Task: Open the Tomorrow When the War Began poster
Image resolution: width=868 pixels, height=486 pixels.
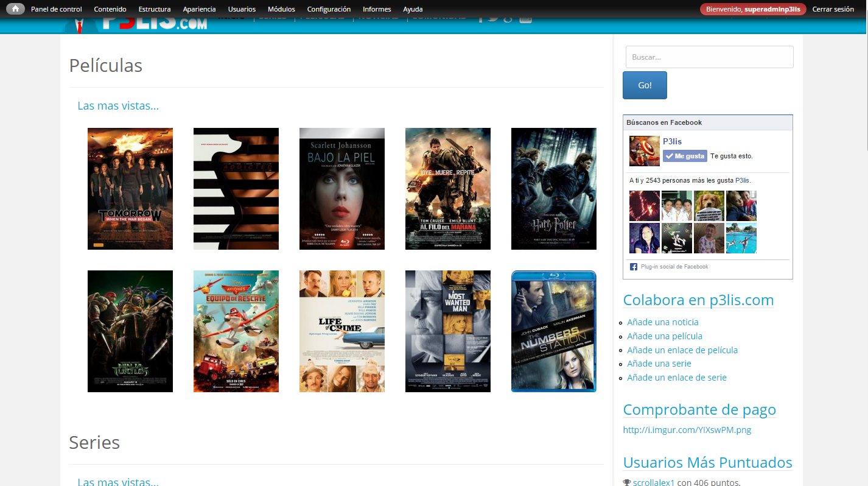Action: point(130,189)
